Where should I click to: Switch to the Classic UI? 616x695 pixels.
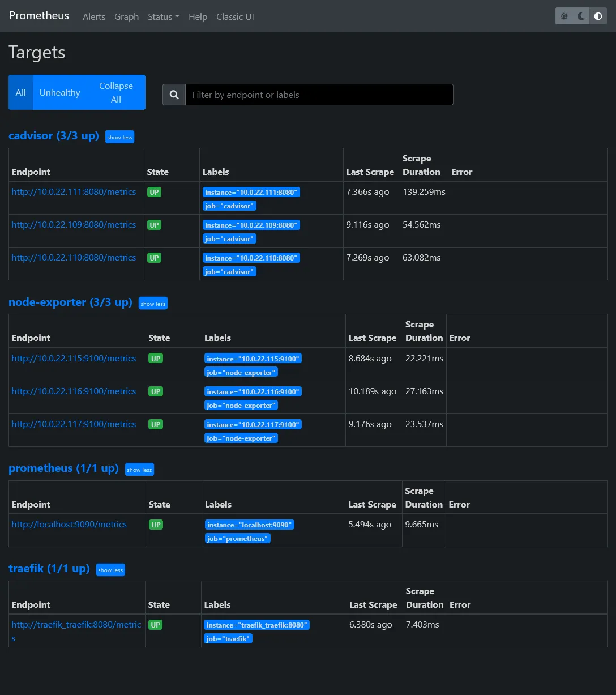pyautogui.click(x=235, y=16)
